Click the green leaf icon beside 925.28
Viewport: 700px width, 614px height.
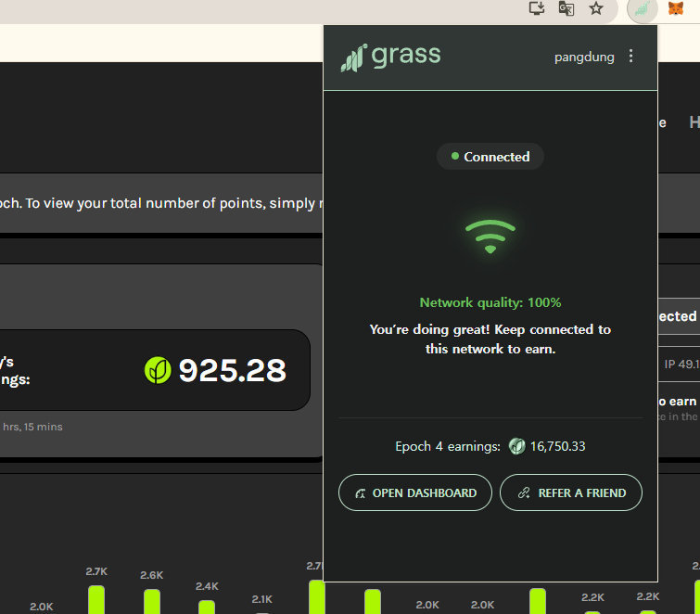(158, 370)
